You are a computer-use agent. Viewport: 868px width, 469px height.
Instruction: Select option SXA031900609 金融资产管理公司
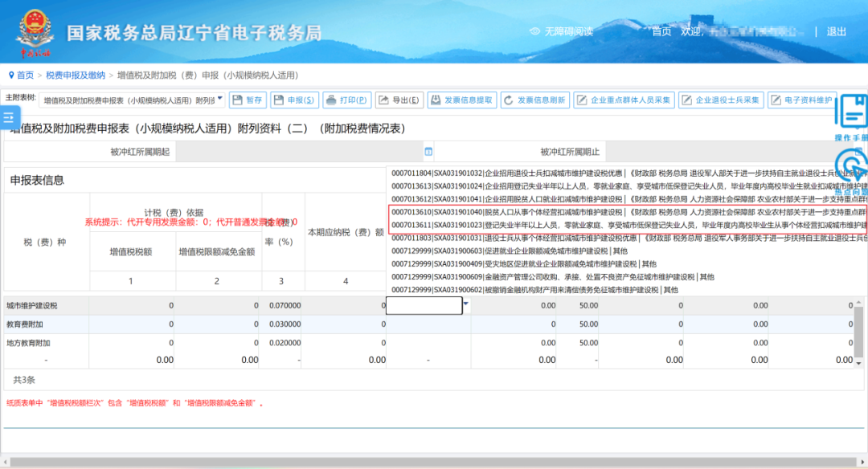click(627, 277)
